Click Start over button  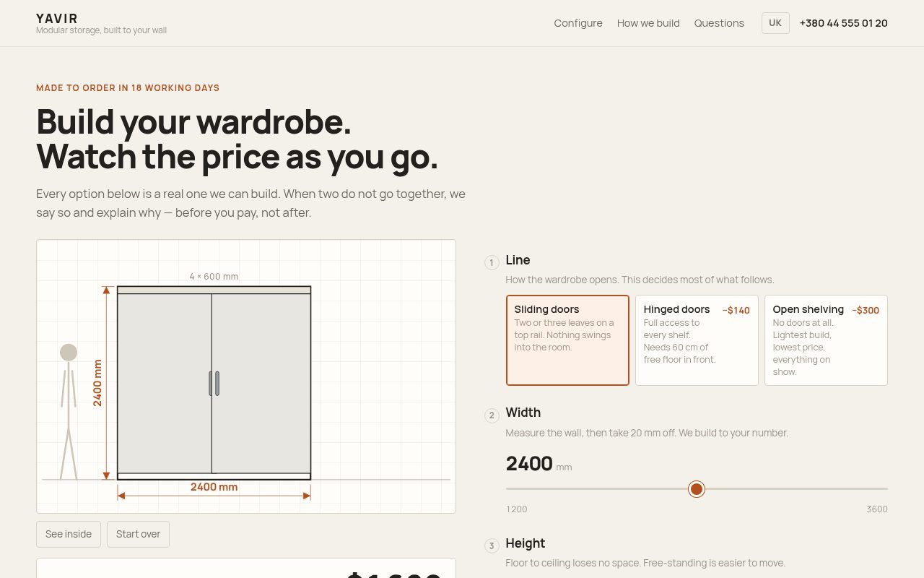coord(138,534)
